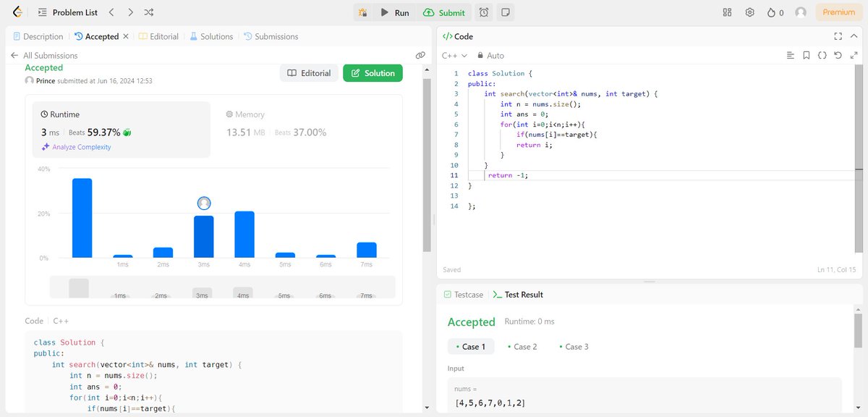Go to the previous problem arrow

pyautogui.click(x=111, y=12)
